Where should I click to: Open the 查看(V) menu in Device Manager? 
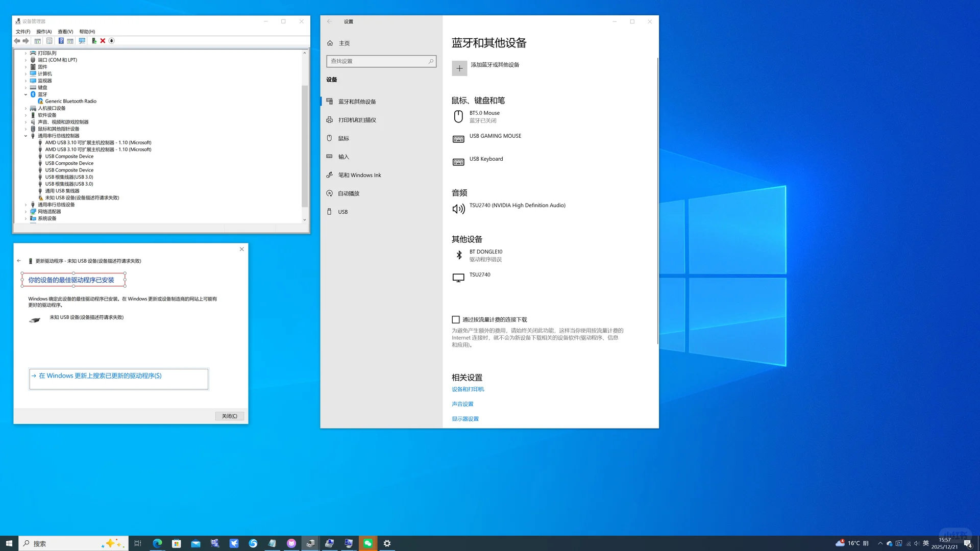click(64, 31)
